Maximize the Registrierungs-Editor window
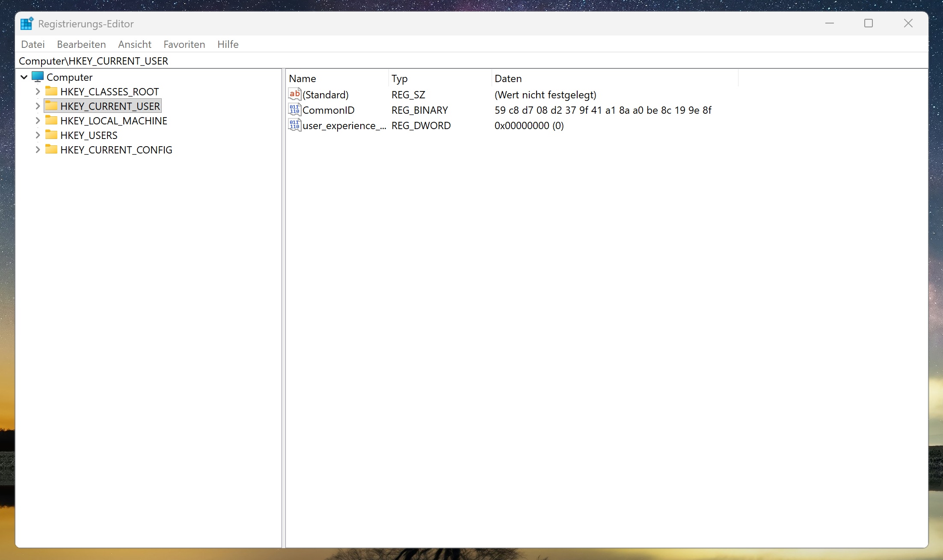This screenshot has width=943, height=560. [869, 23]
